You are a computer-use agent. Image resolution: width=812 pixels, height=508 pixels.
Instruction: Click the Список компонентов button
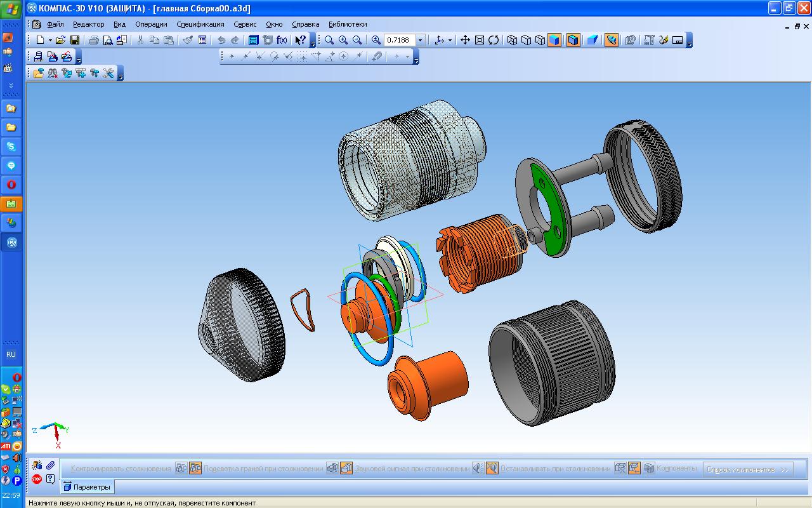pyautogui.click(x=747, y=469)
